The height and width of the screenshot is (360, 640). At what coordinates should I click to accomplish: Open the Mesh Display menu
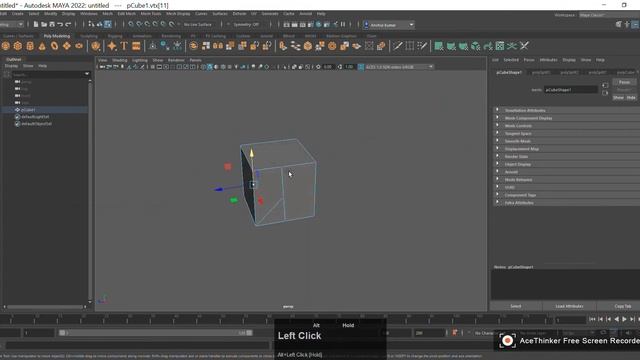pos(178,14)
